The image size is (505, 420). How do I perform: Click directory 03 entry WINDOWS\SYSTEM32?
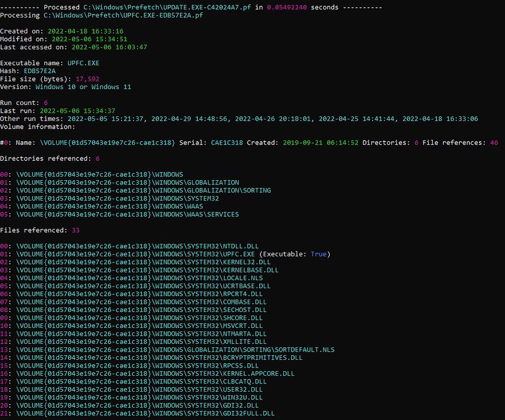point(109,199)
